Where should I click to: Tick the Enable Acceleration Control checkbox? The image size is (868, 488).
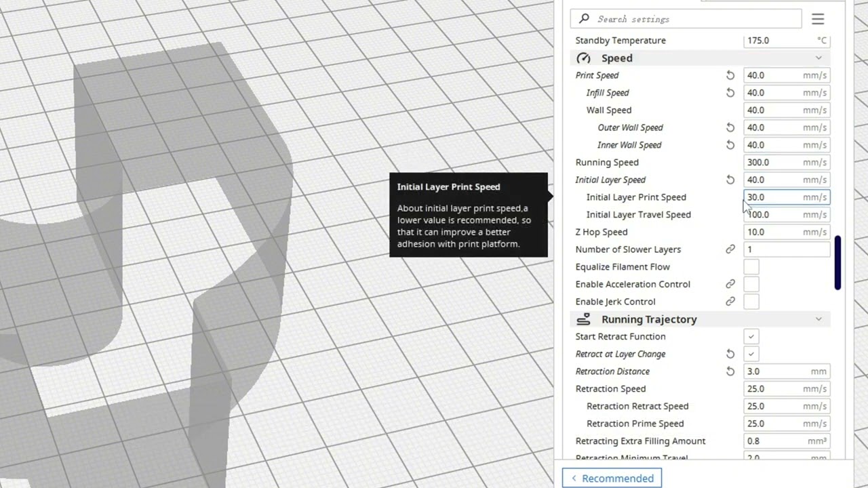pos(751,285)
